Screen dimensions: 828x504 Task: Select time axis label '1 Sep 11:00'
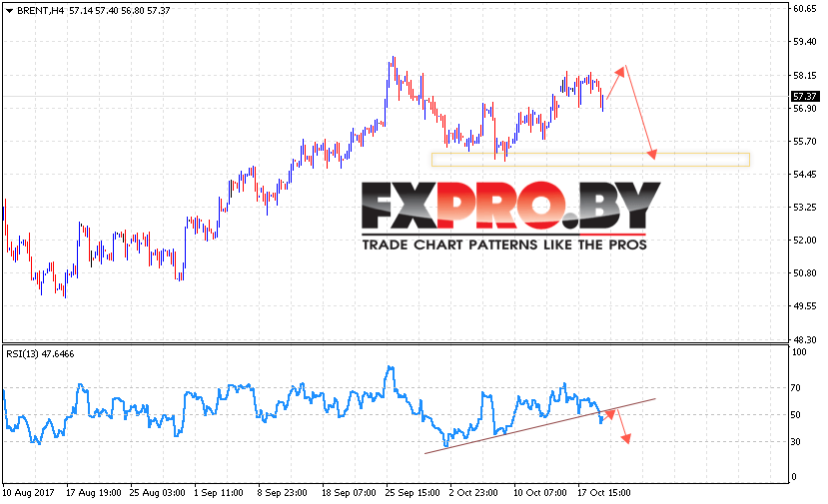[x=219, y=493]
